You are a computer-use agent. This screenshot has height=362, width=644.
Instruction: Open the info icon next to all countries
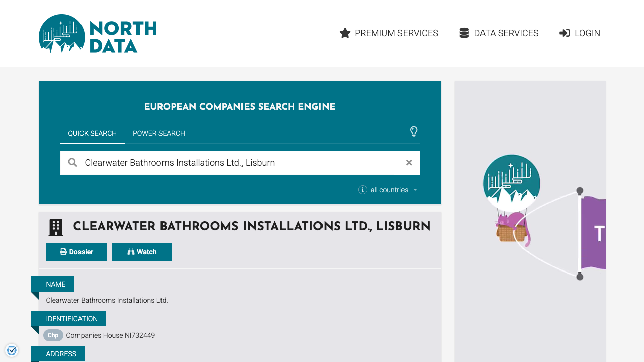(363, 190)
